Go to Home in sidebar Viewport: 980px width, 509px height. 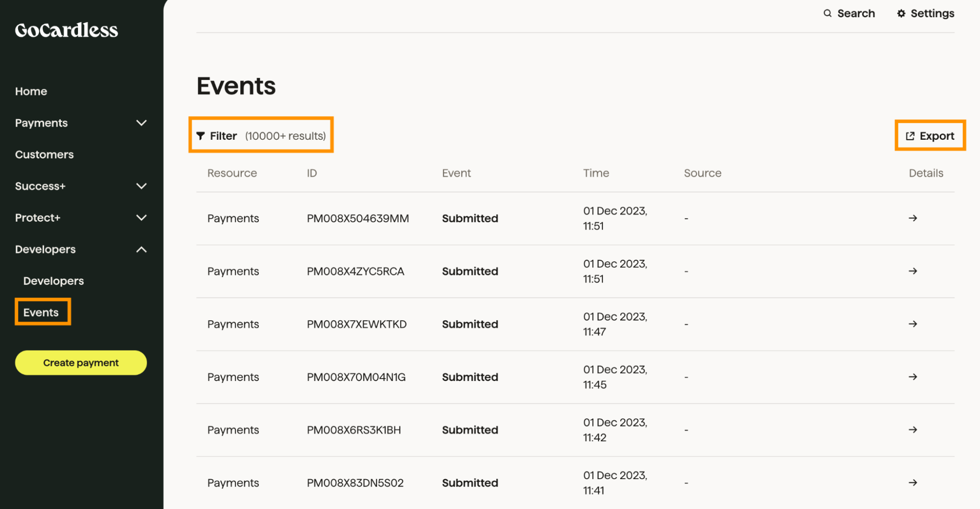point(31,91)
